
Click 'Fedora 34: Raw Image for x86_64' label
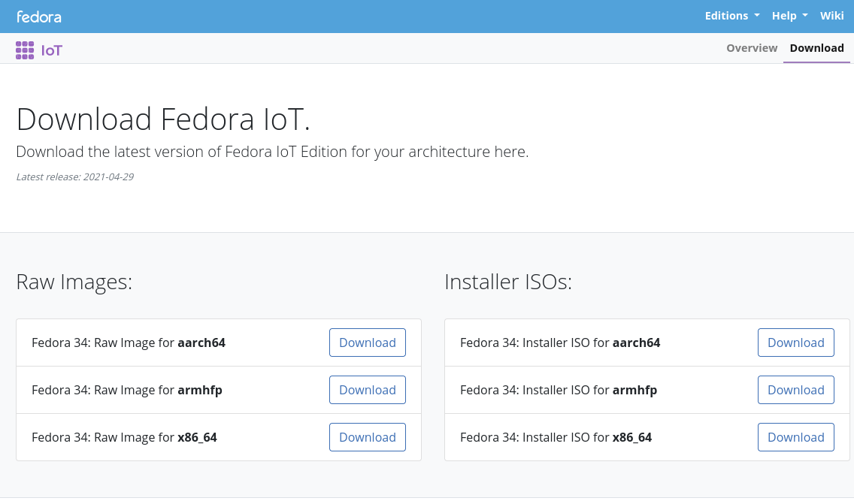click(x=124, y=438)
